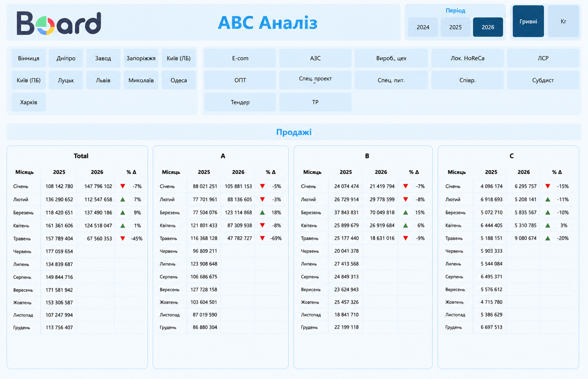Filter by city Одеса
The image size is (588, 379).
coord(179,80)
